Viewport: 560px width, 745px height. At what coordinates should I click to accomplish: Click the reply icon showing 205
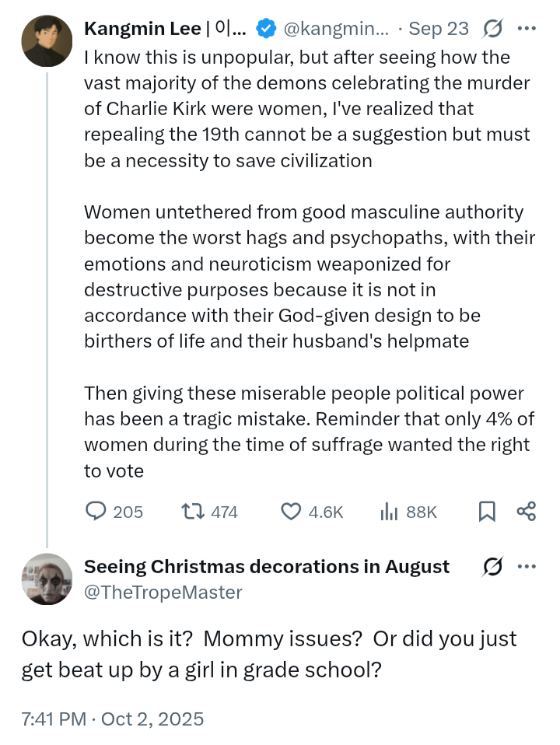click(x=96, y=511)
